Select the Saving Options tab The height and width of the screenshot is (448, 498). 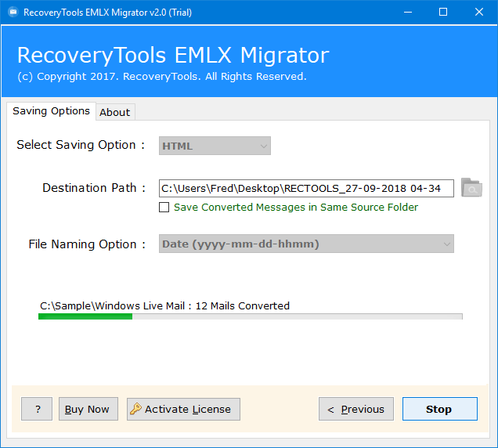click(51, 111)
